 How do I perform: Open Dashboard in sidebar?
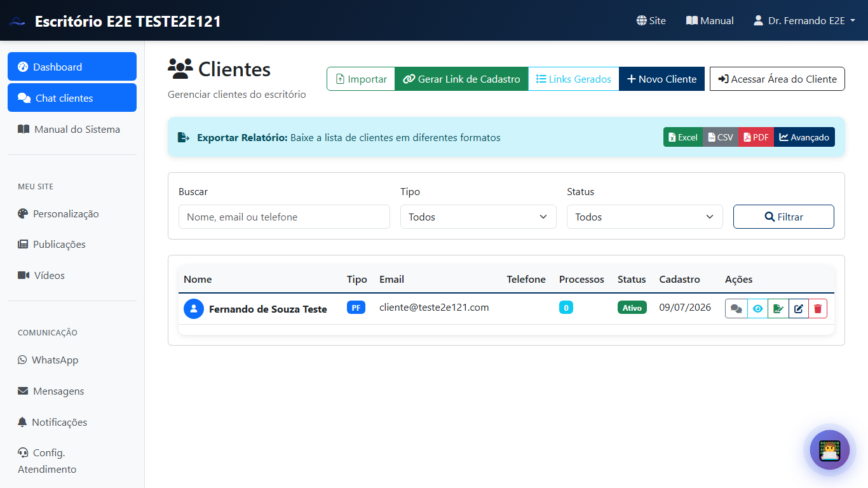[x=72, y=67]
